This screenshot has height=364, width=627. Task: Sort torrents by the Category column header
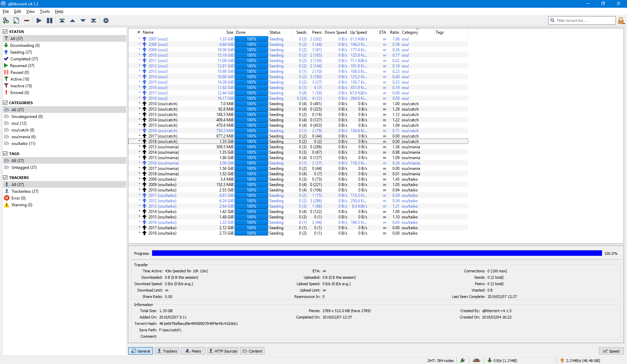coord(417,32)
